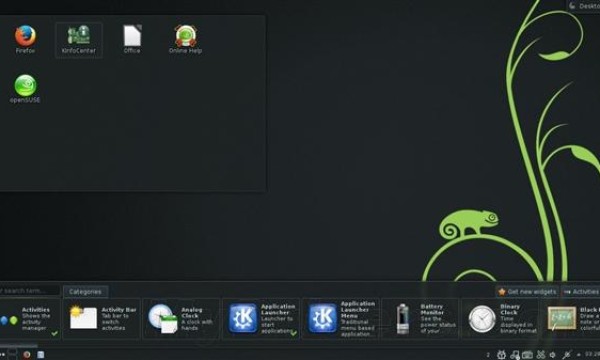The height and width of the screenshot is (360, 600).
Task: Click the bug-shaped updater icon in the tray
Action: tap(501, 355)
